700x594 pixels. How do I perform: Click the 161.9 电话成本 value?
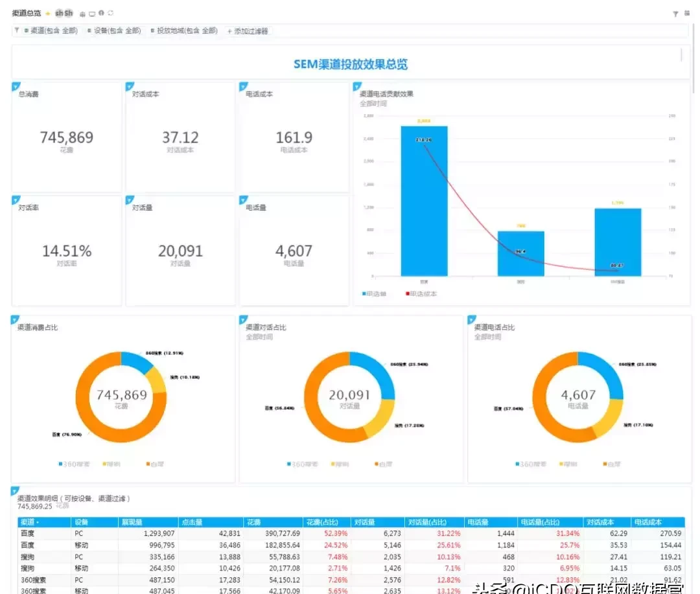click(294, 137)
